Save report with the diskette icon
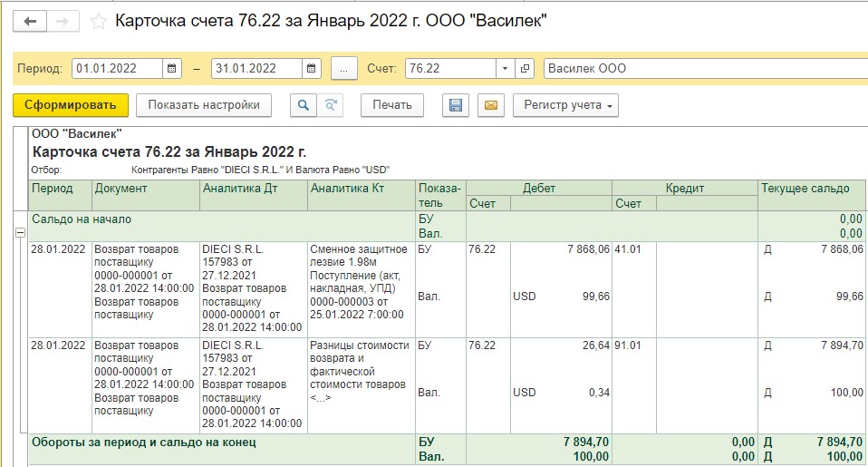 pyautogui.click(x=456, y=105)
